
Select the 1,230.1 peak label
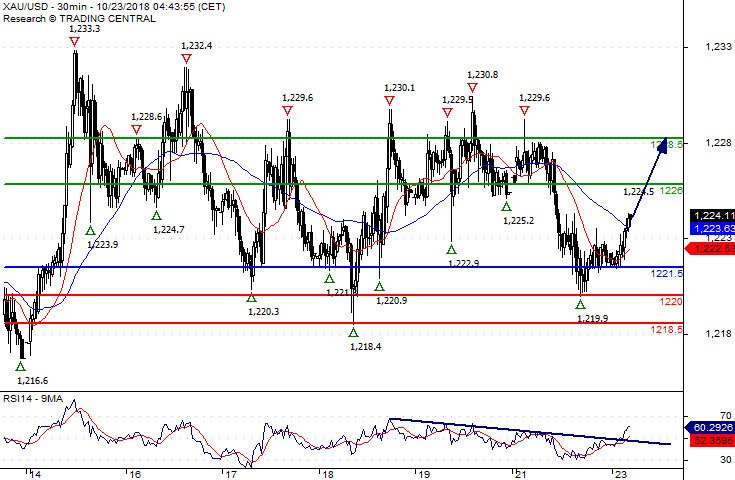[x=399, y=88]
